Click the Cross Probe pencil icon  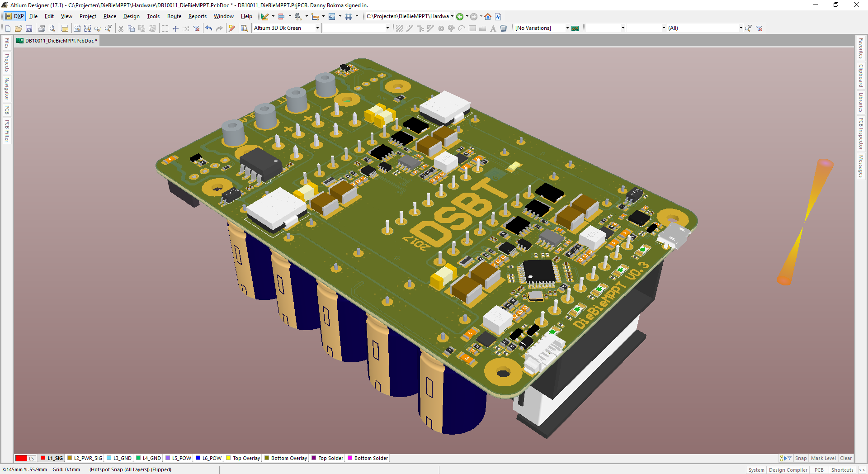point(232,28)
